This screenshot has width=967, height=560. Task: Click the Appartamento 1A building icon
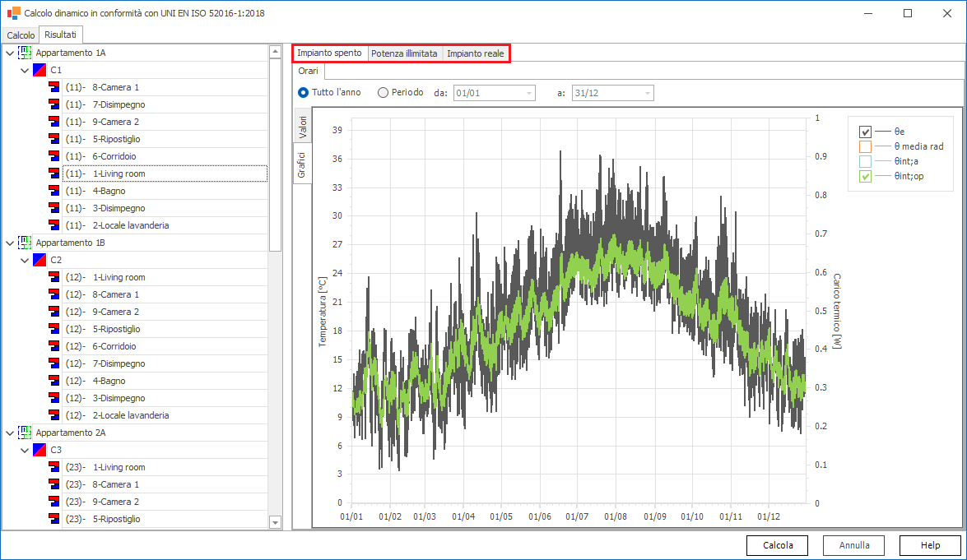25,53
